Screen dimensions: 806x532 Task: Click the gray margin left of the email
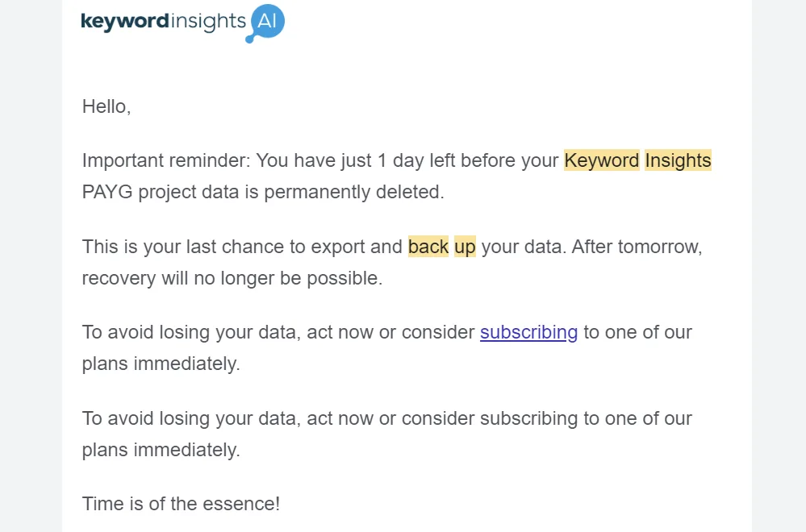click(x=31, y=266)
